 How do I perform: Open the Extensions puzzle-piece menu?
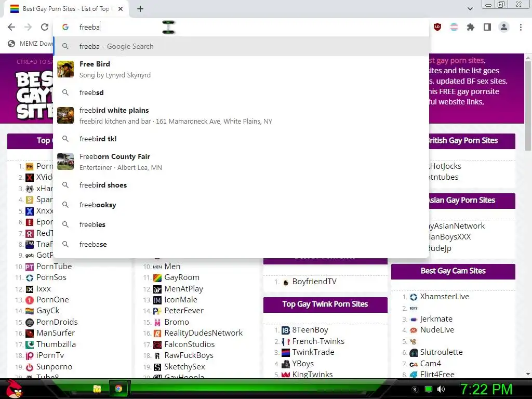tap(470, 27)
